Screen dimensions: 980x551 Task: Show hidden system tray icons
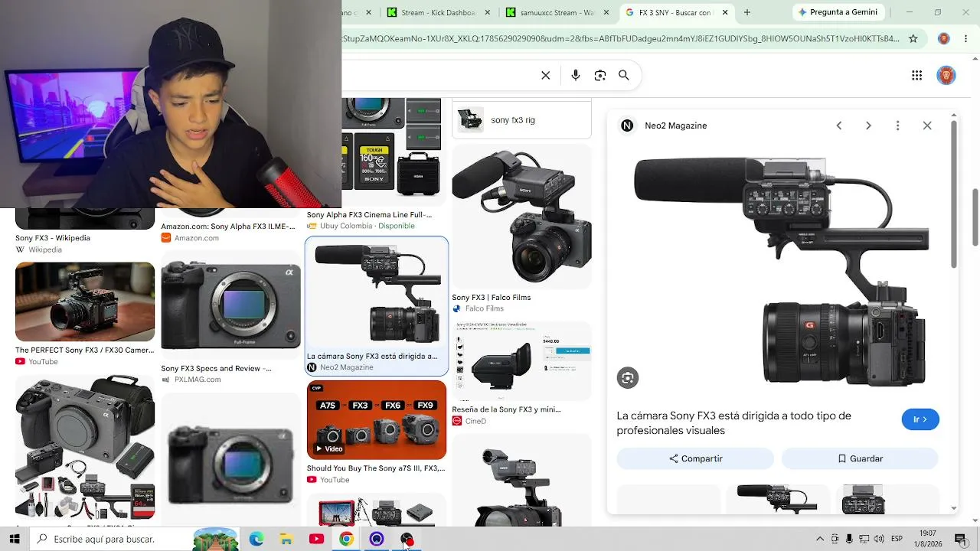820,540
